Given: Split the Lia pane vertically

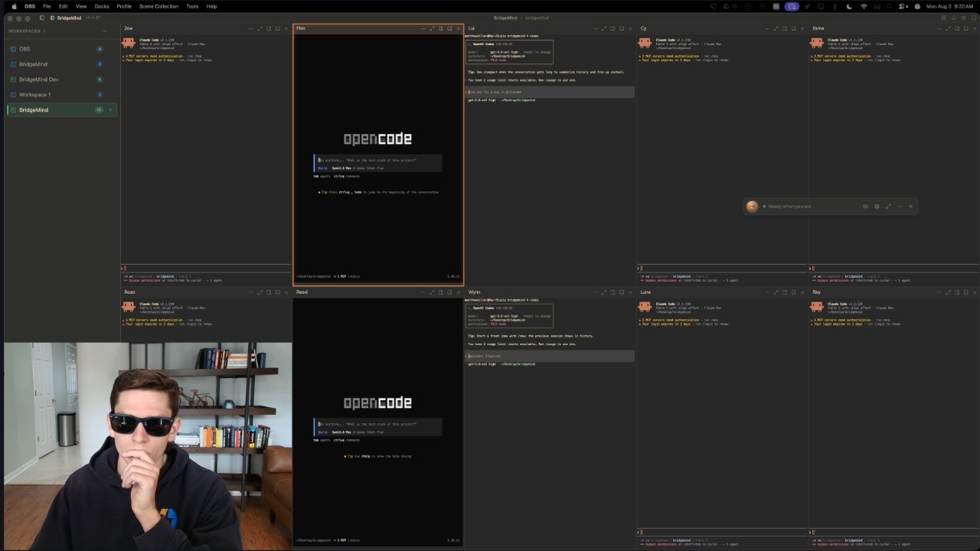Looking at the screenshot, I should (x=612, y=28).
